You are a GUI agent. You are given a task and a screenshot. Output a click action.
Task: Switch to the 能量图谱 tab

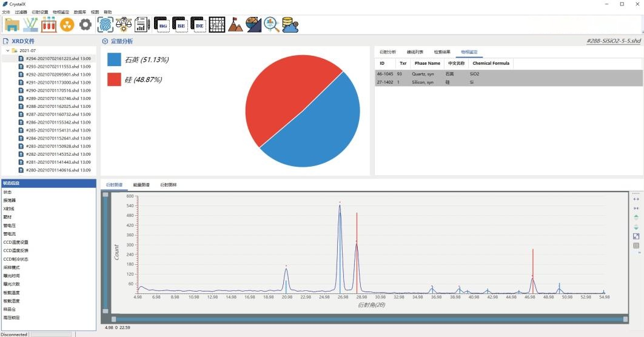pyautogui.click(x=141, y=184)
